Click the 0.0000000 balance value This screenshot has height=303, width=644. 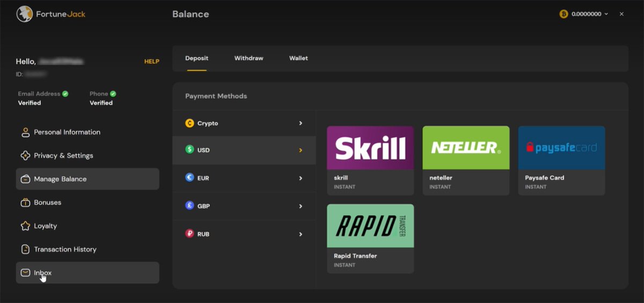[587, 14]
